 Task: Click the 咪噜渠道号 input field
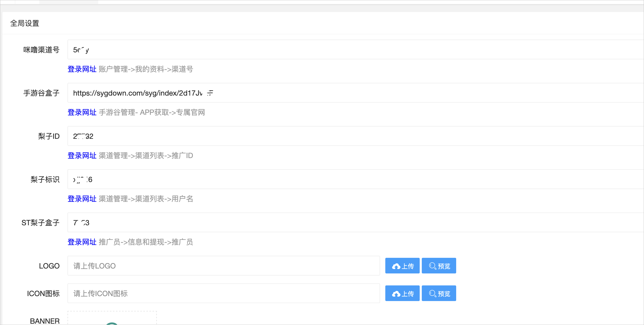click(x=356, y=49)
